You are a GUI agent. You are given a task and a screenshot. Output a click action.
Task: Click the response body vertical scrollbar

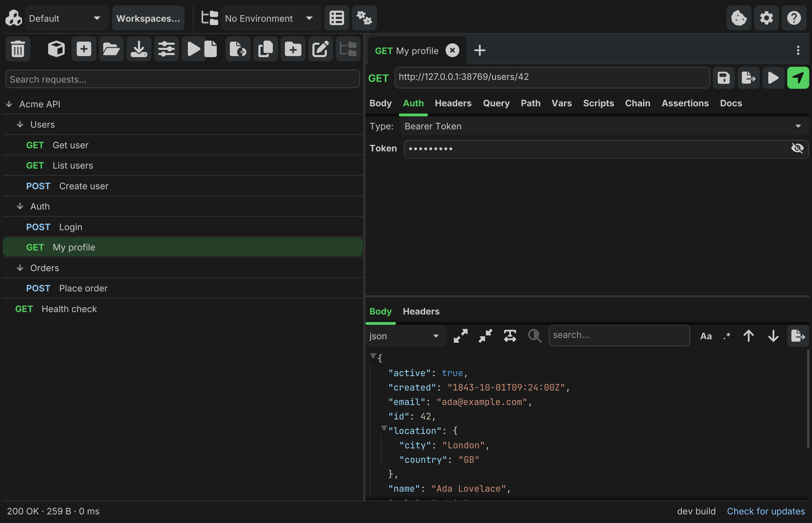pyautogui.click(x=808, y=399)
